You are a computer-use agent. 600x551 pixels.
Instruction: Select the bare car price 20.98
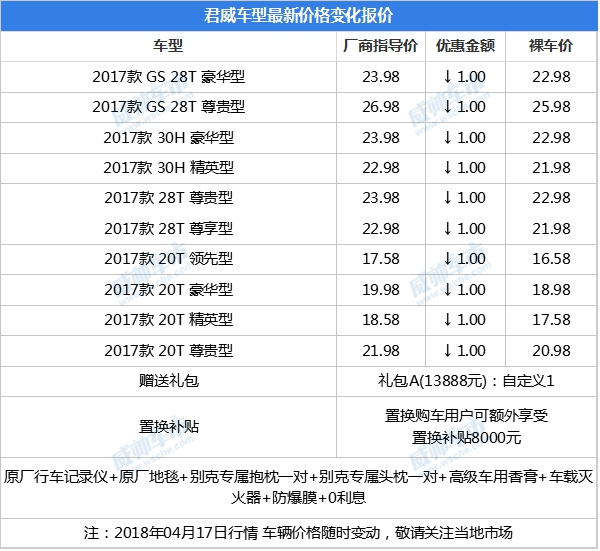point(551,351)
